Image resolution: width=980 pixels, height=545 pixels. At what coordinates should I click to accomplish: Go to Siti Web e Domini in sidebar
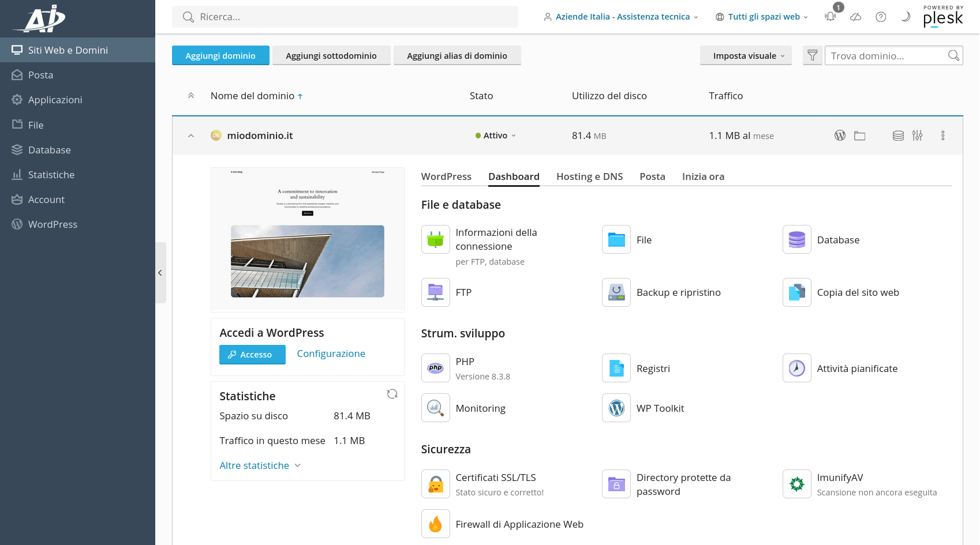pyautogui.click(x=77, y=50)
